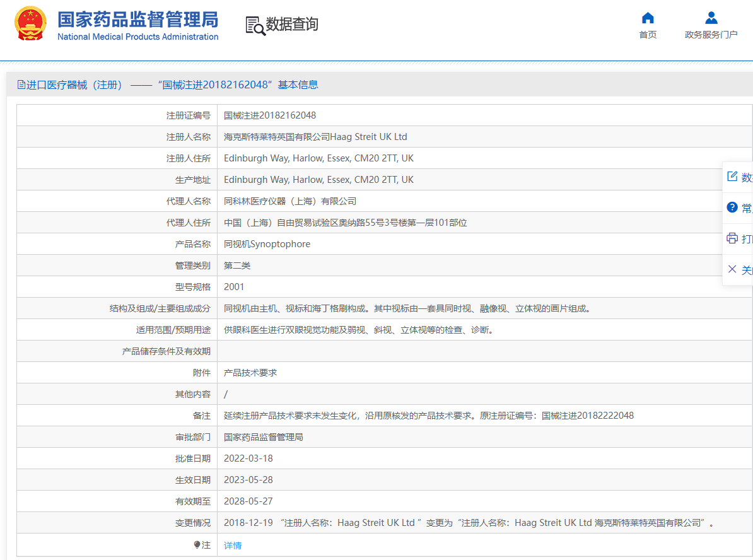The height and width of the screenshot is (560, 753).
Task: Open the 数据查询 search icon
Action: point(255,25)
